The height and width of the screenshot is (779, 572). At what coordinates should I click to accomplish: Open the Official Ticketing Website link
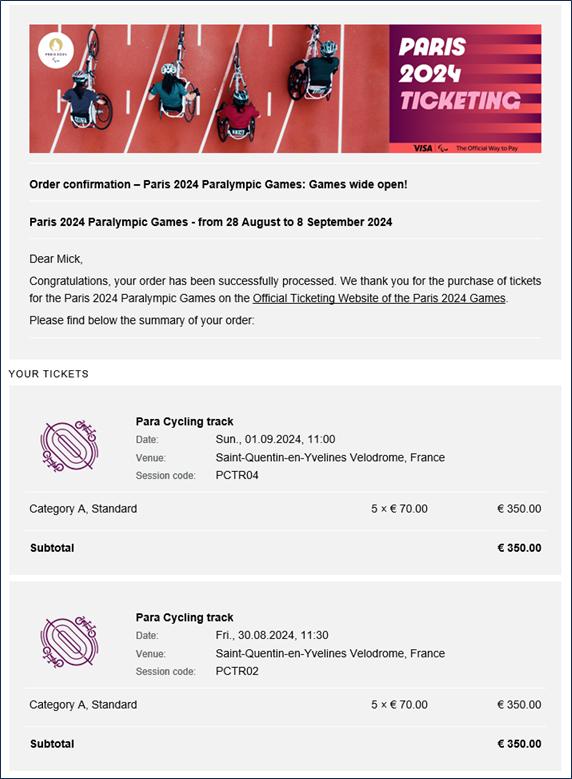tap(379, 299)
